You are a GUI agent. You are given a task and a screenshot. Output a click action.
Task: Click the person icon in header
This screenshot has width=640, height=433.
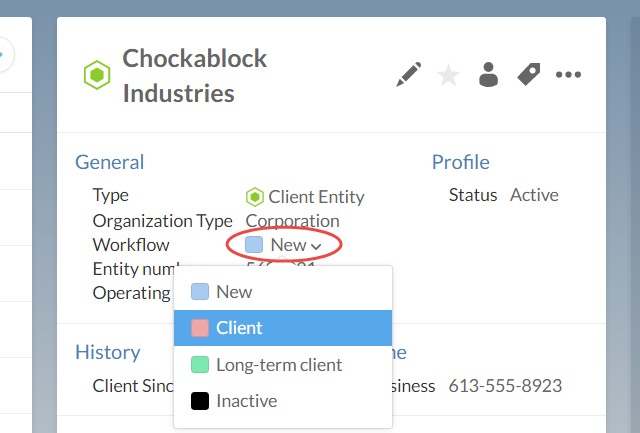click(x=489, y=74)
